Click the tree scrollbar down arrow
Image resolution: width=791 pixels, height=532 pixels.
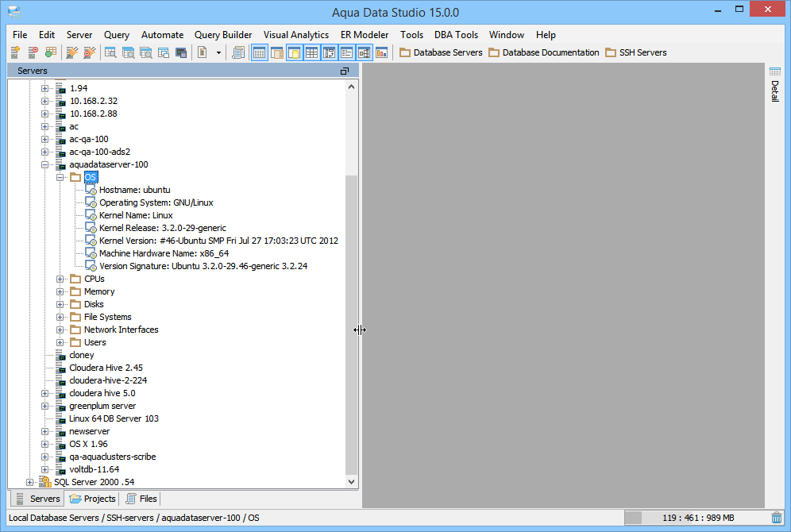[x=352, y=481]
